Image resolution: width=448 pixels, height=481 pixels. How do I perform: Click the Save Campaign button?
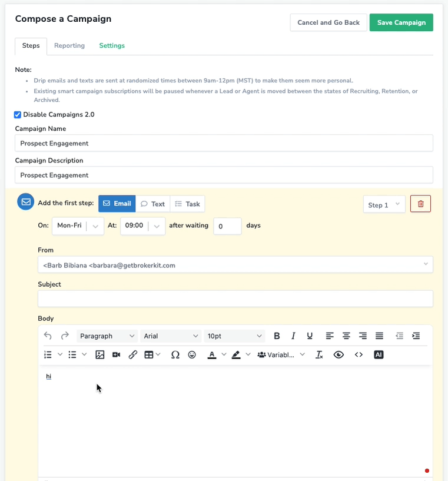[401, 22]
